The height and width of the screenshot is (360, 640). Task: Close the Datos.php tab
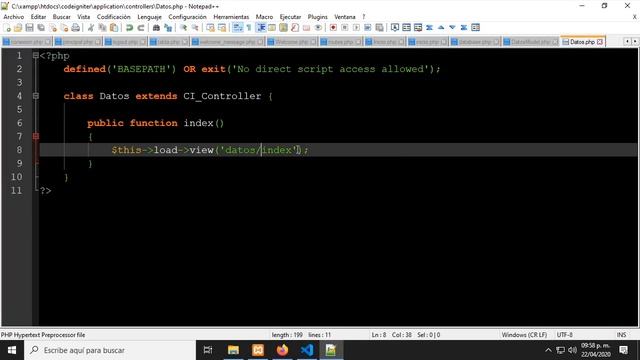click(x=600, y=42)
